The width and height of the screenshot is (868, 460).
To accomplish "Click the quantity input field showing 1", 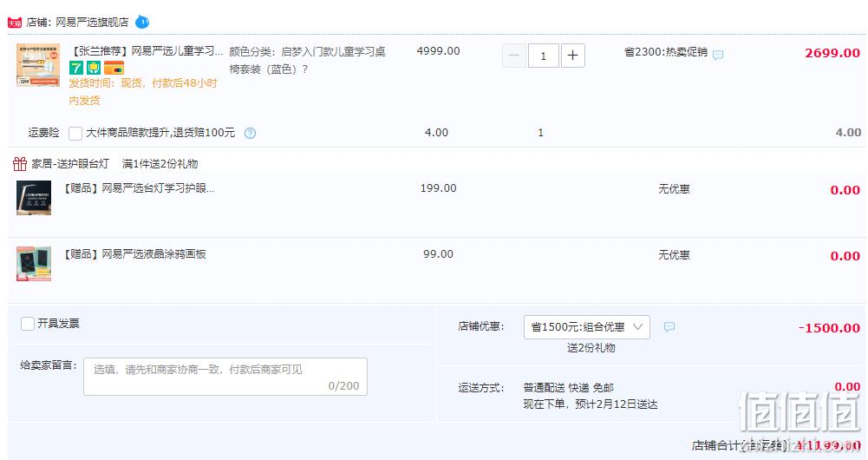I will coord(543,56).
